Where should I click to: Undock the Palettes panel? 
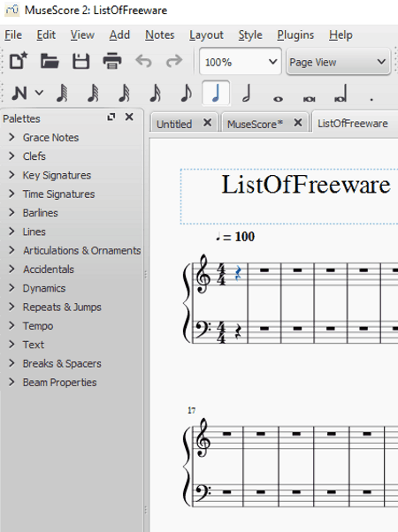[111, 117]
